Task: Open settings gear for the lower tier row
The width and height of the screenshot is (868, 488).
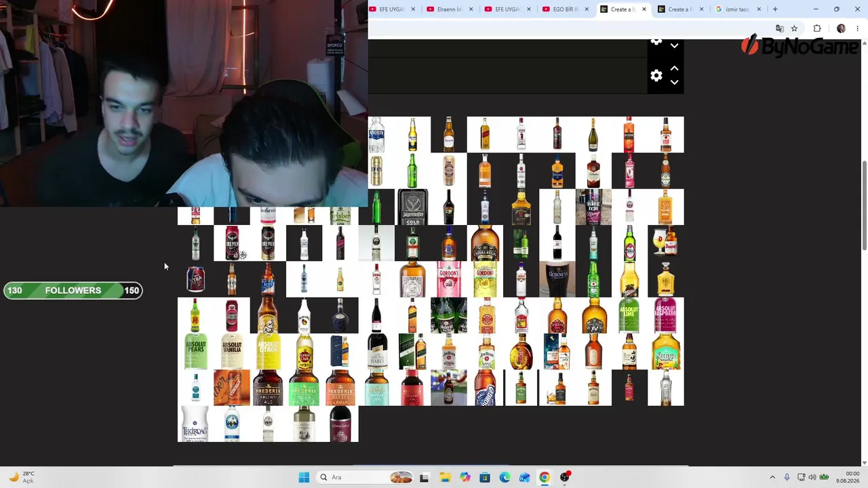Action: pos(656,76)
